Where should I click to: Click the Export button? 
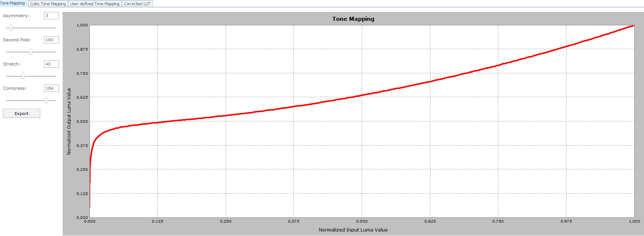(22, 114)
